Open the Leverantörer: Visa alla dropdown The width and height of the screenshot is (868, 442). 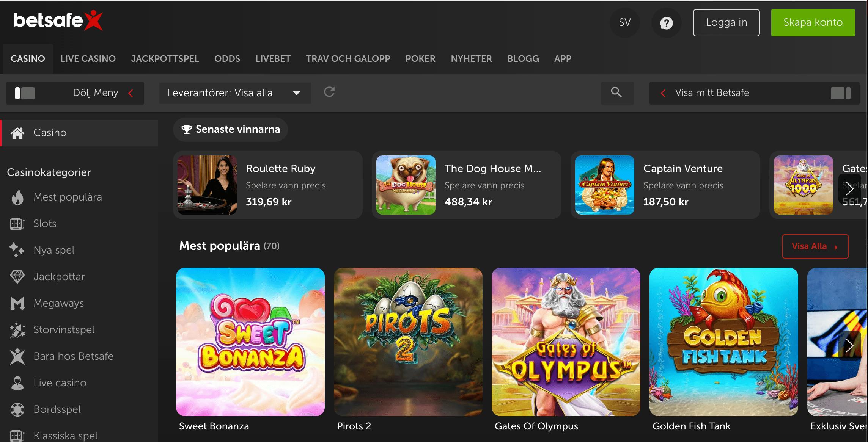coord(235,93)
